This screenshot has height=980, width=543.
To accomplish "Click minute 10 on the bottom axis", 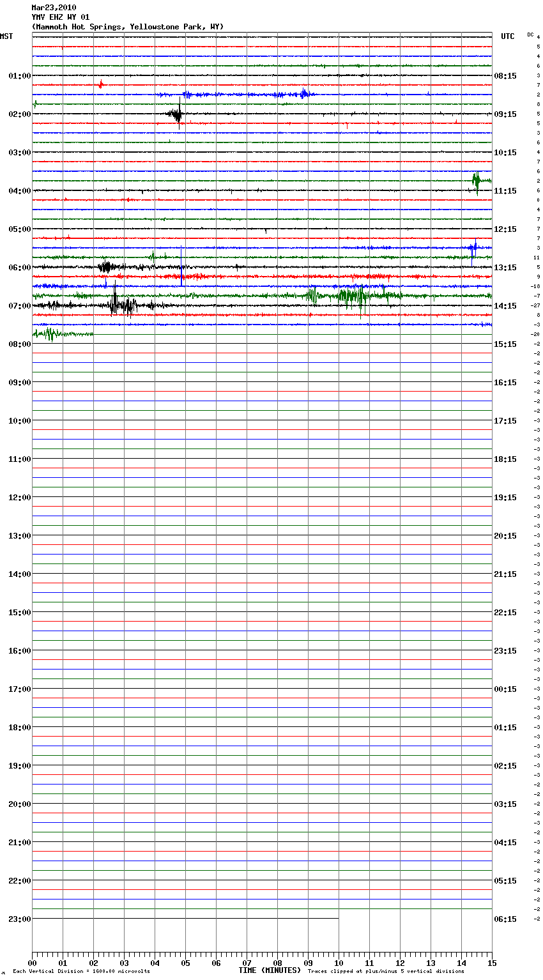I will point(339,963).
